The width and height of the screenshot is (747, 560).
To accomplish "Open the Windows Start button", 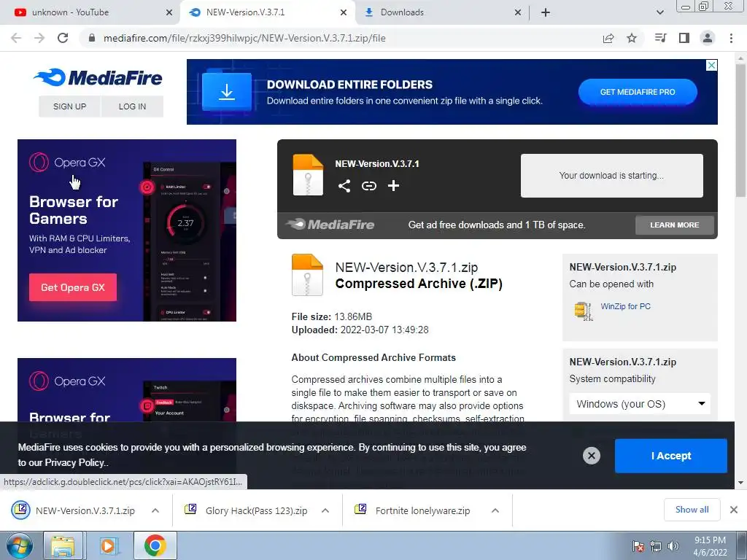I will click(x=20, y=545).
